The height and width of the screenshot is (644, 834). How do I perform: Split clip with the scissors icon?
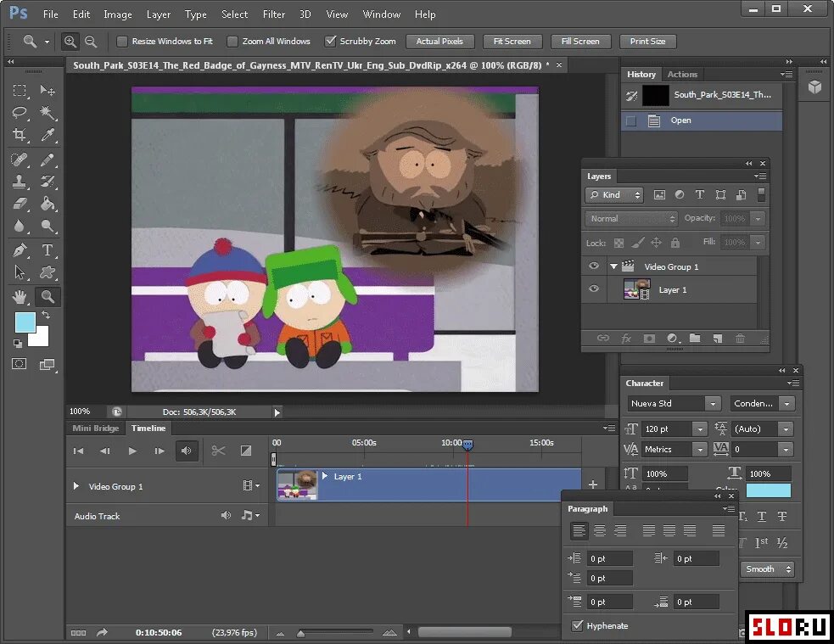tap(218, 451)
